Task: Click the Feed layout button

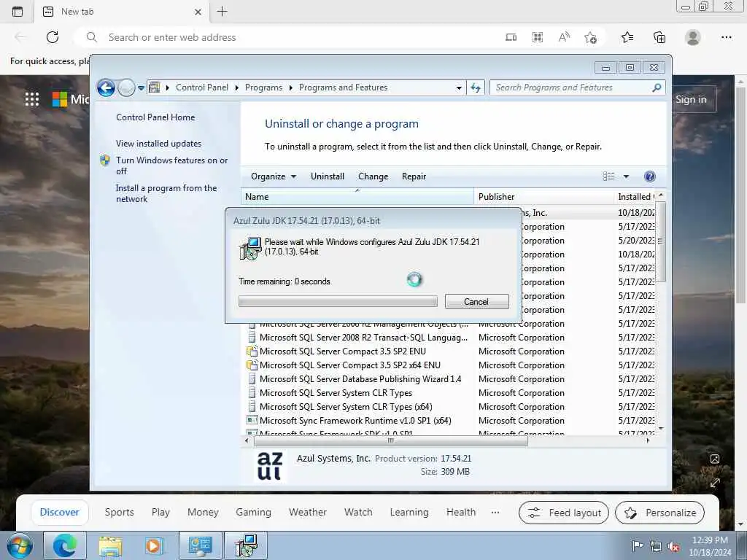Action: (564, 513)
